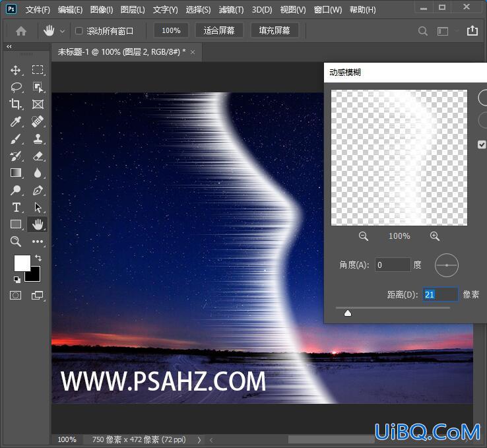Open the search magnifier in options bar

(x=423, y=31)
